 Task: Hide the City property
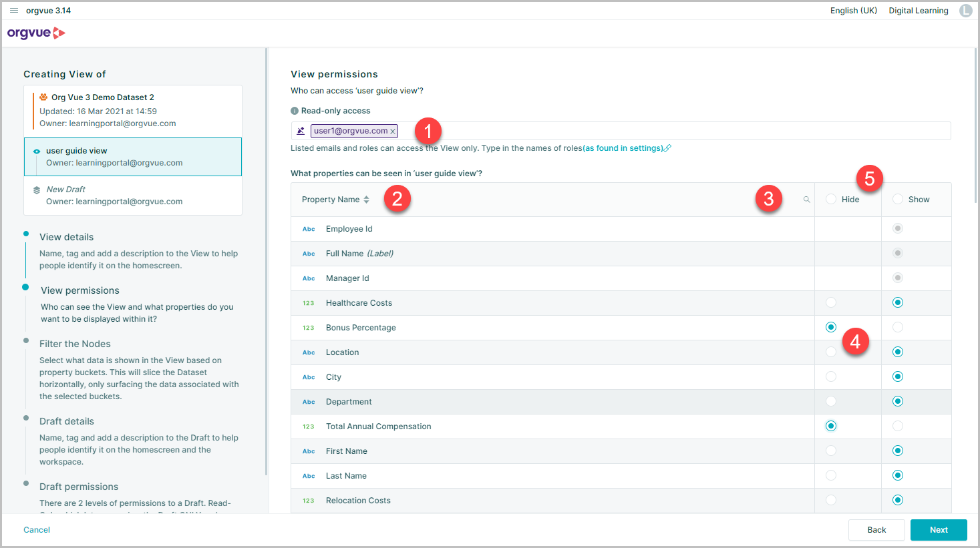point(831,376)
